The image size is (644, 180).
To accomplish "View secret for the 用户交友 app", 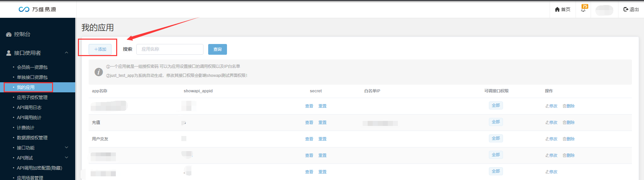I will click(309, 139).
